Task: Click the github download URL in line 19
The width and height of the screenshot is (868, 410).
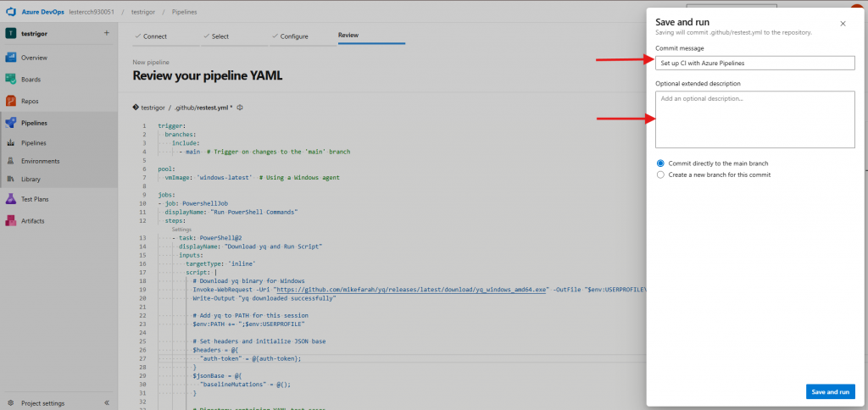Action: tap(413, 290)
